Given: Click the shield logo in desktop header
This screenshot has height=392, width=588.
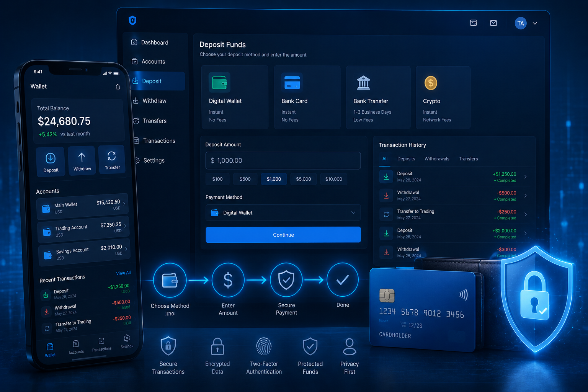Looking at the screenshot, I should (x=132, y=20).
